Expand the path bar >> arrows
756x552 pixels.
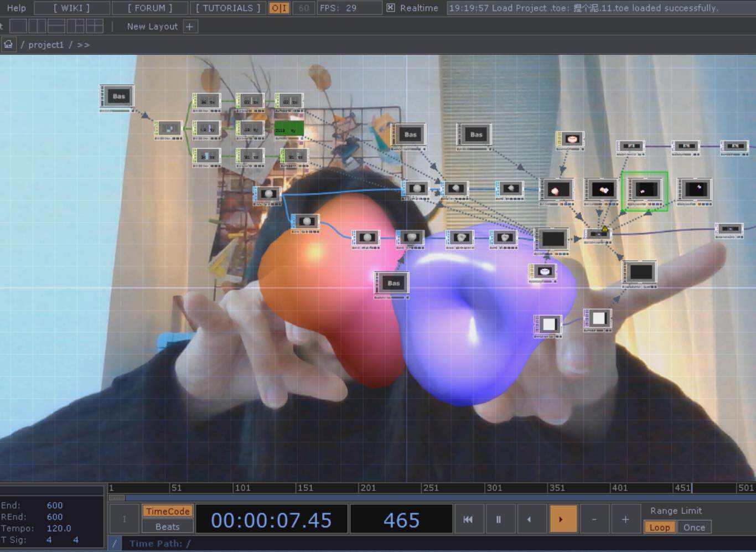coord(84,45)
